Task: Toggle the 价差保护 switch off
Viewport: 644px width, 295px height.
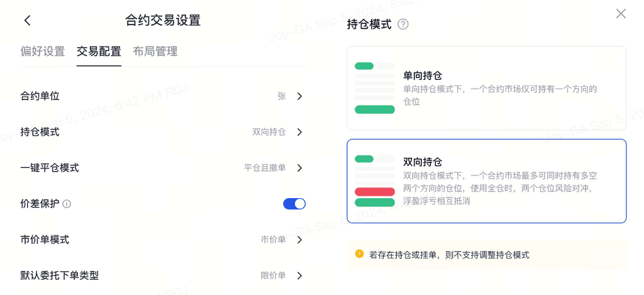Action: click(x=294, y=204)
